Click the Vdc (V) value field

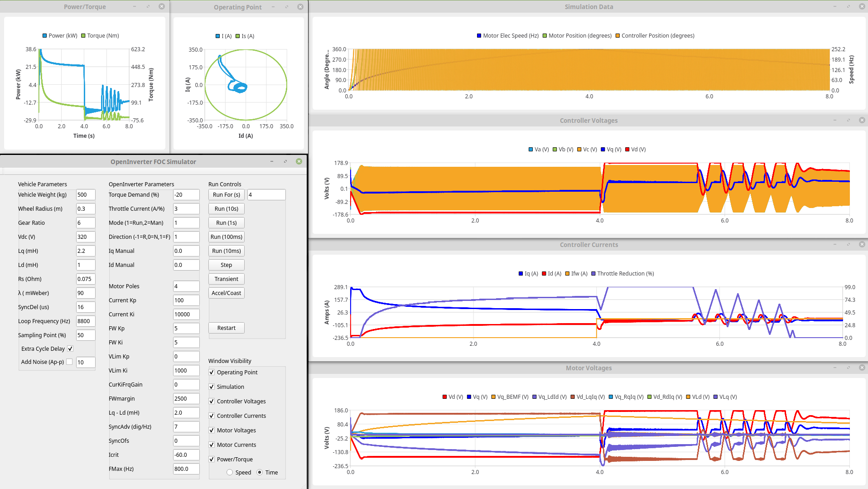click(85, 237)
